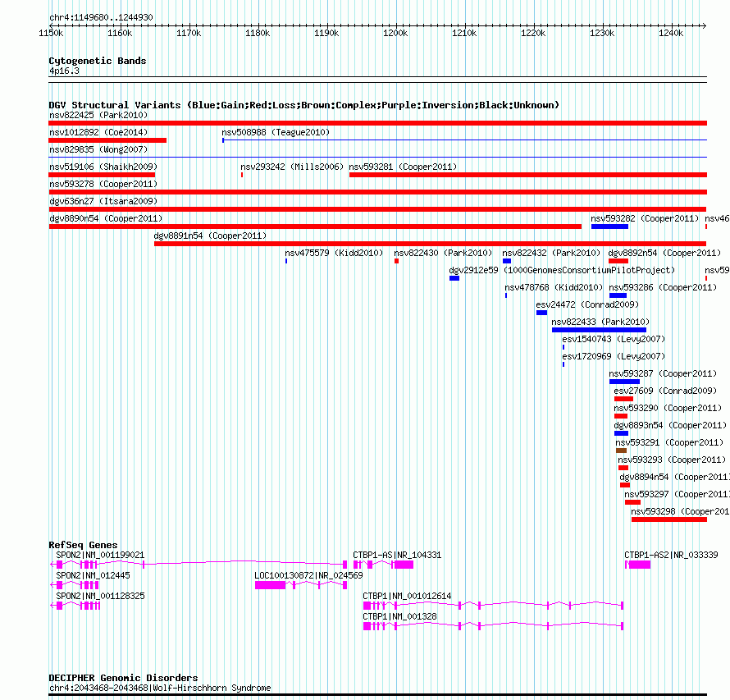Viewport: 730px width, 700px height.
Task: Click the SPON2|NM_012445 gene label
Action: coord(94,575)
